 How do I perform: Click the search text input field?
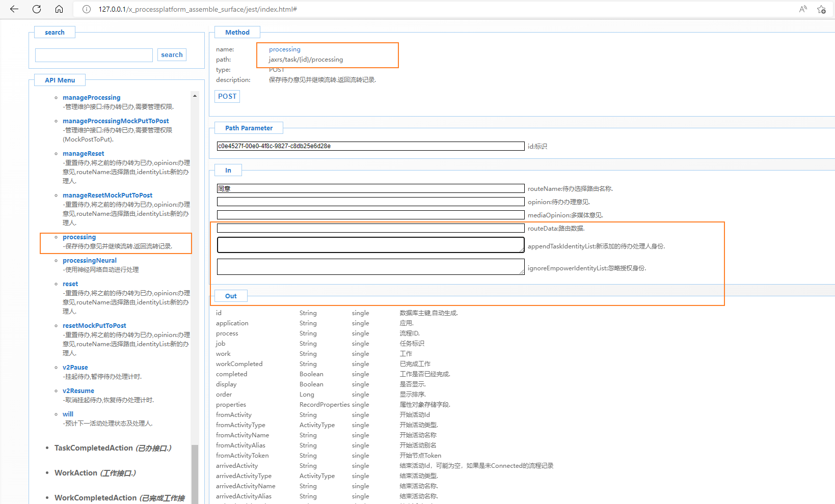pos(94,55)
